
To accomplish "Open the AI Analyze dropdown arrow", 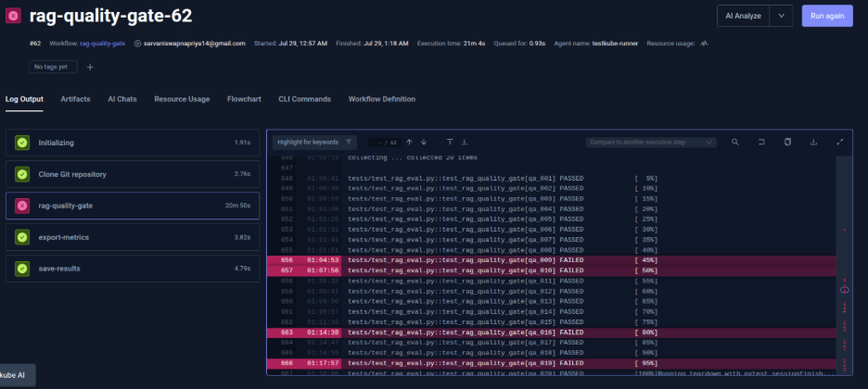I will 781,16.
